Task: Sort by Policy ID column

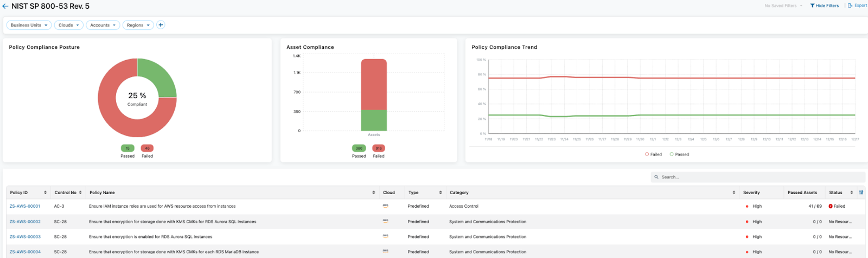Action: pos(45,192)
